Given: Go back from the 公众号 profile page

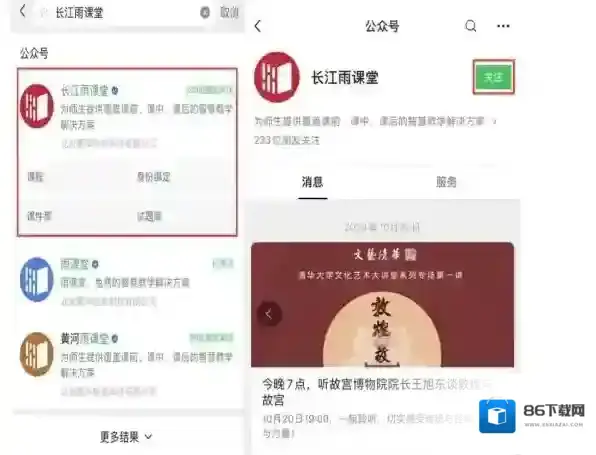Looking at the screenshot, I should tap(258, 26).
